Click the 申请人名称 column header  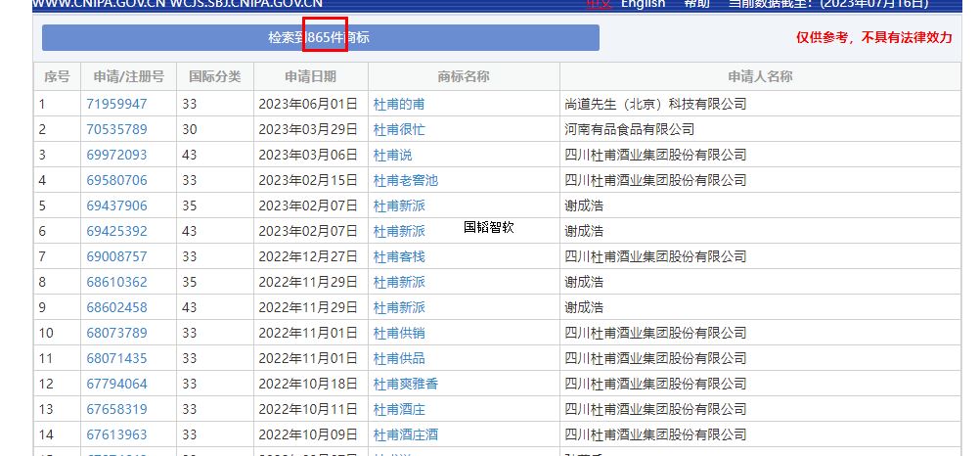click(x=760, y=77)
